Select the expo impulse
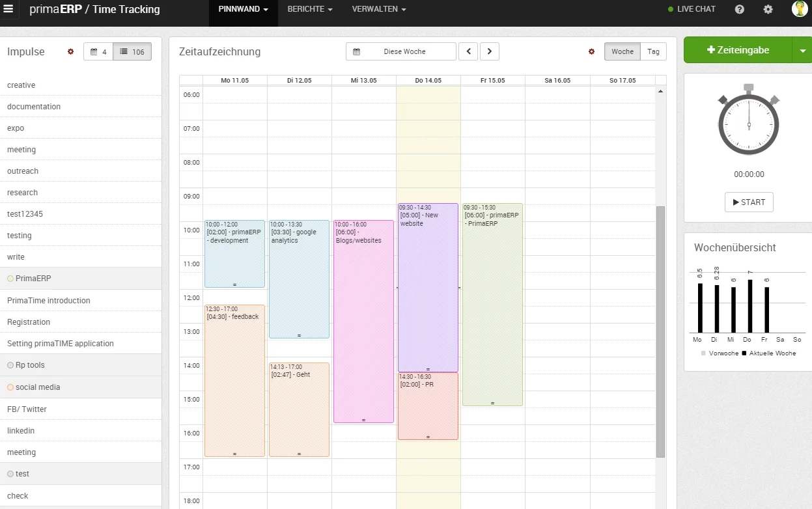This screenshot has width=812, height=509. coord(81,128)
